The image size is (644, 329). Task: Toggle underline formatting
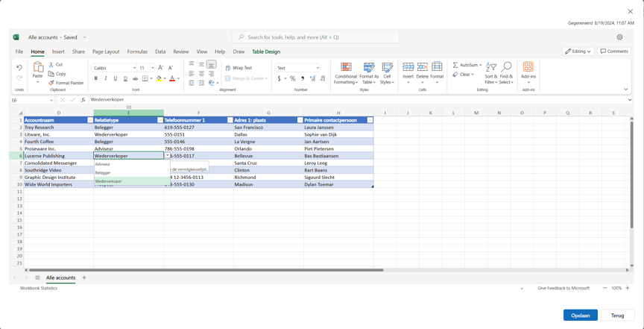116,78
